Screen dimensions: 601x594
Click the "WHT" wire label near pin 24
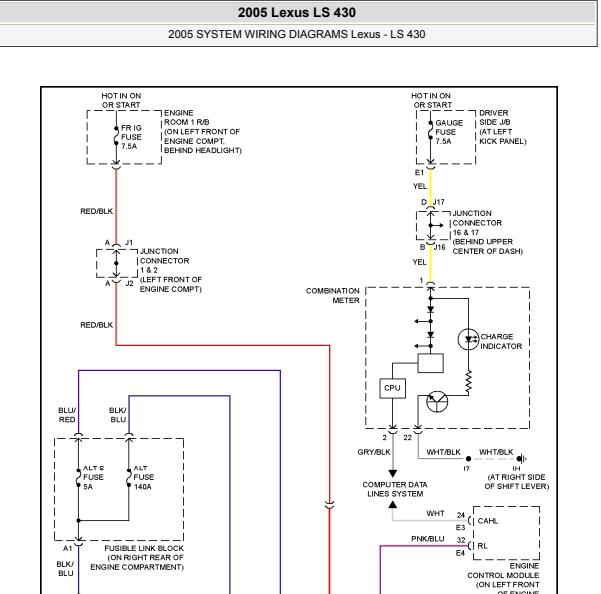(x=435, y=514)
